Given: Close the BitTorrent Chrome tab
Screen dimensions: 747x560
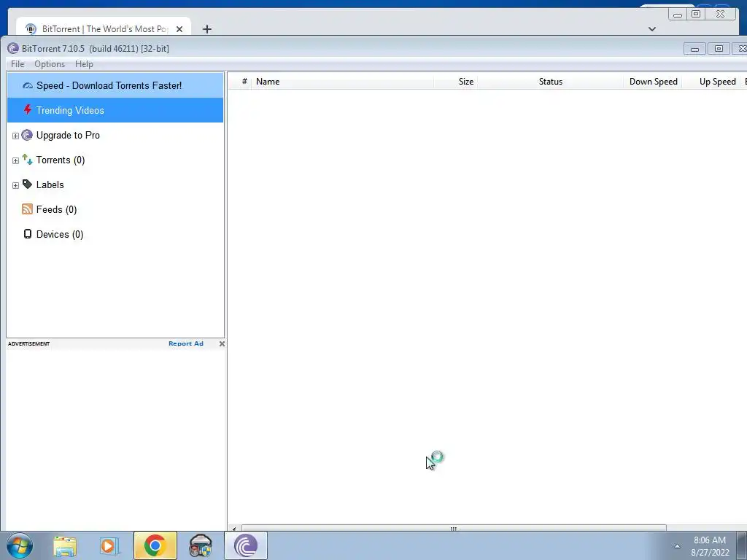Looking at the screenshot, I should point(179,29).
